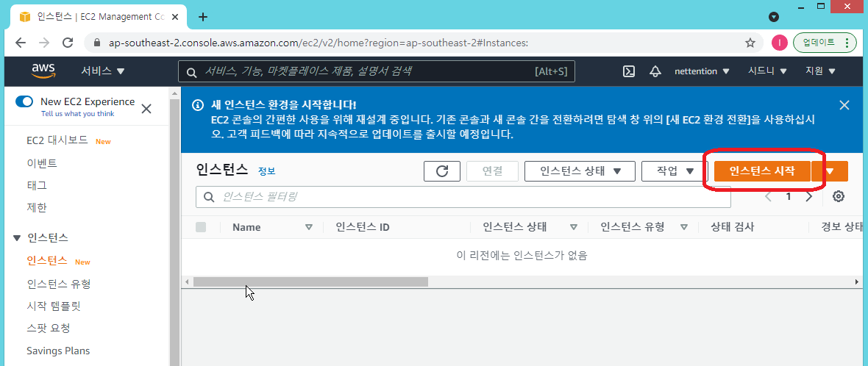Click the refresh instances icon button

442,171
